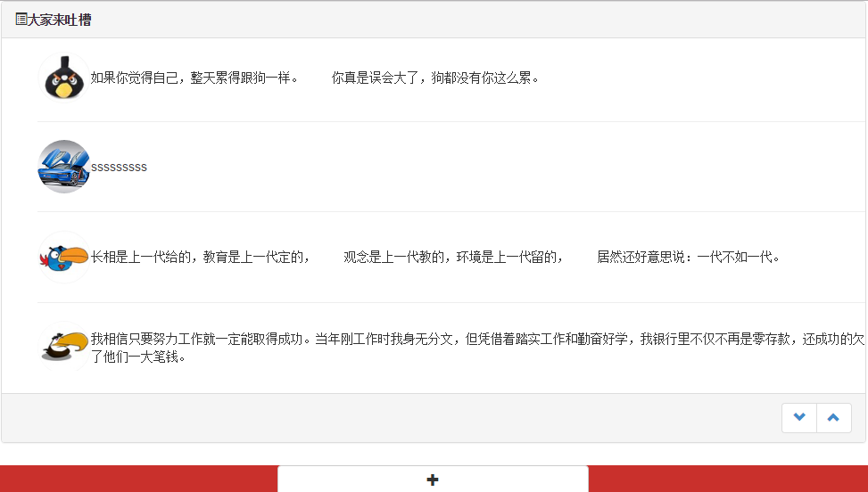Click the 大家来吐槽 panel title
Image resolution: width=868 pixels, height=492 pixels.
(59, 20)
